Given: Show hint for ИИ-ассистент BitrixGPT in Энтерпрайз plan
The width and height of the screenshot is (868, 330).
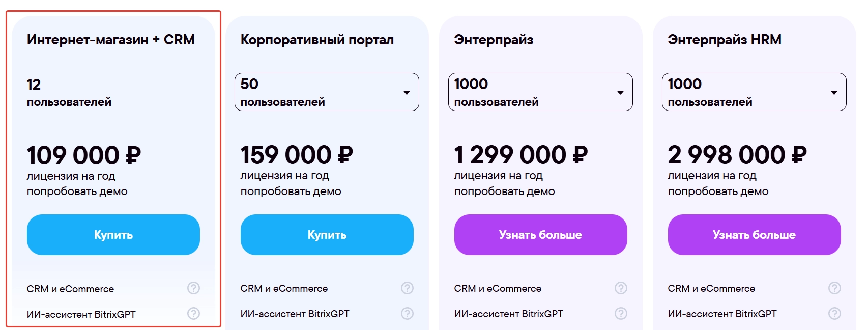Looking at the screenshot, I should click(x=621, y=314).
